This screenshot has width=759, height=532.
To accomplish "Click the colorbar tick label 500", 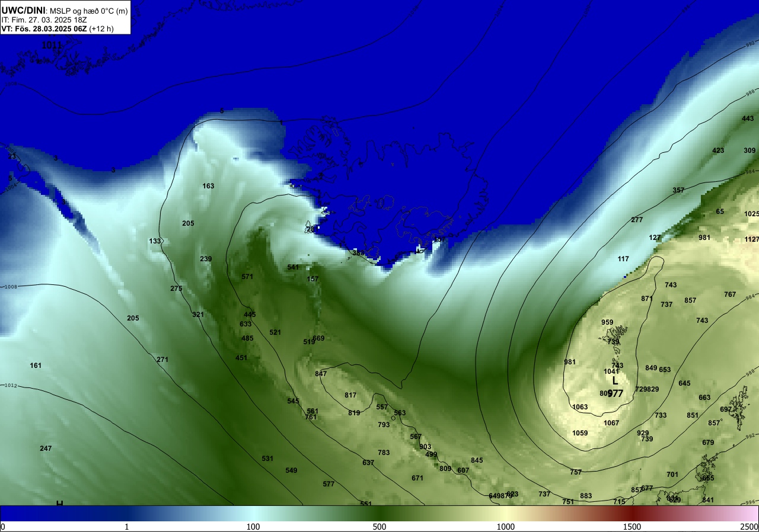I will click(379, 527).
